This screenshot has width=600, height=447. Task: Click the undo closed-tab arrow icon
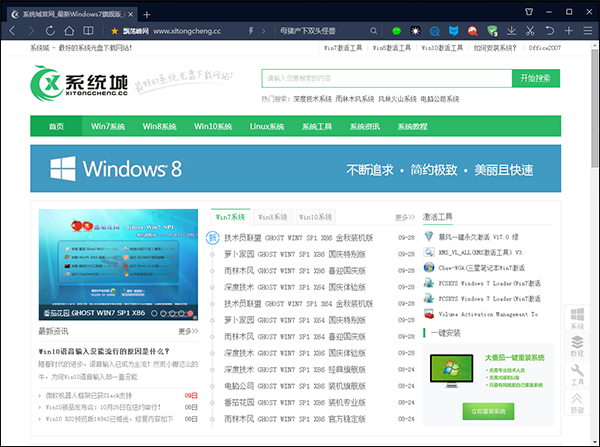[x=549, y=31]
